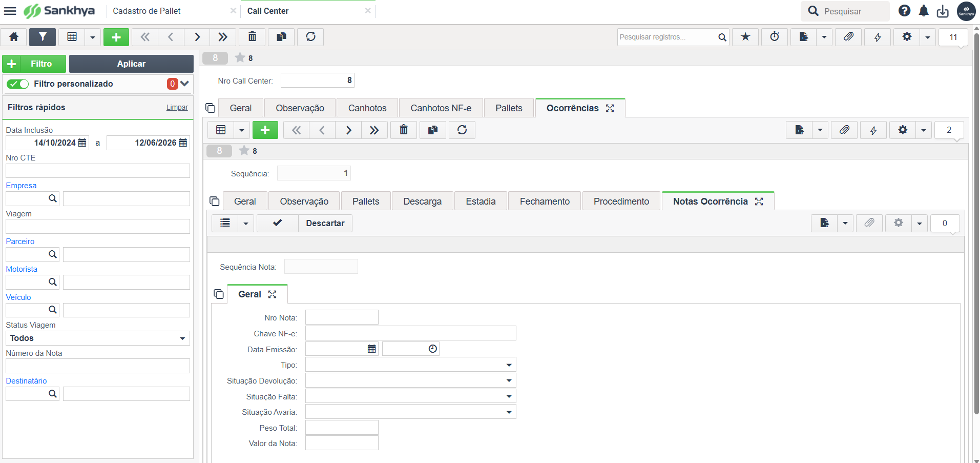Delete the Ocorrências record
This screenshot has width=980, height=463.
(x=404, y=130)
